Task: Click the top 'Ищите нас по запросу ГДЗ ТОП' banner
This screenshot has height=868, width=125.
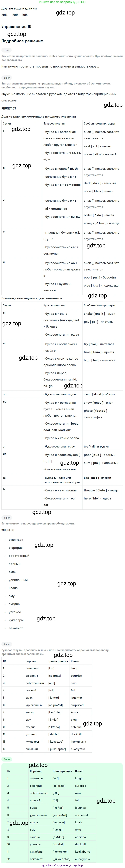Action: tap(62, 2)
